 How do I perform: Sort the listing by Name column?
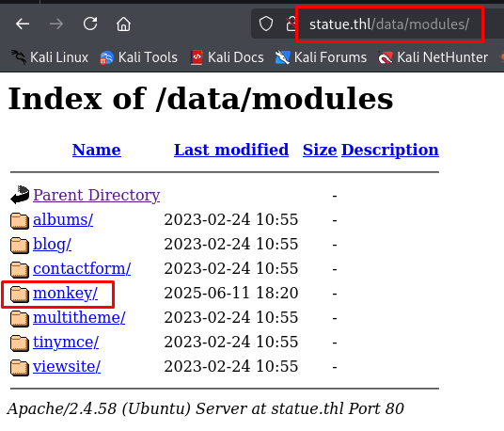click(97, 150)
